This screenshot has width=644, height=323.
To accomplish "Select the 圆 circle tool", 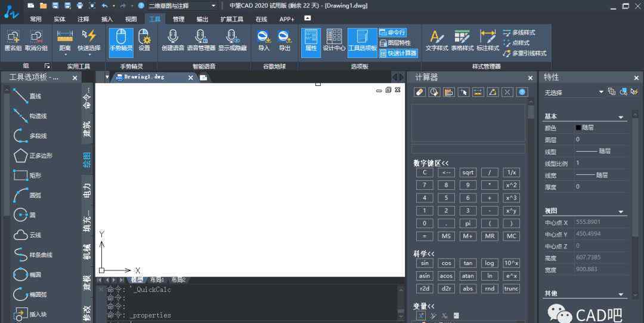I will [x=24, y=215].
